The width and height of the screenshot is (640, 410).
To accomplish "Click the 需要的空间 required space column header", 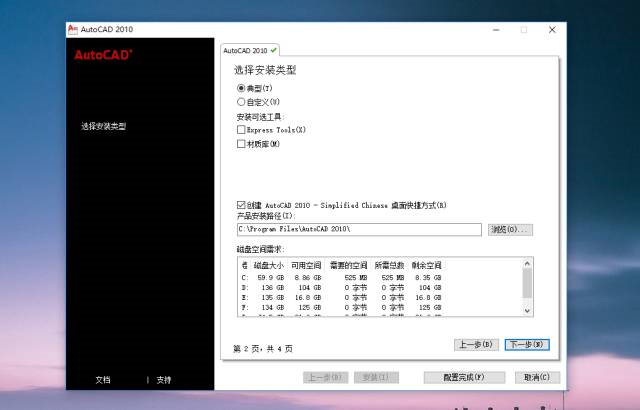I will 348,265.
